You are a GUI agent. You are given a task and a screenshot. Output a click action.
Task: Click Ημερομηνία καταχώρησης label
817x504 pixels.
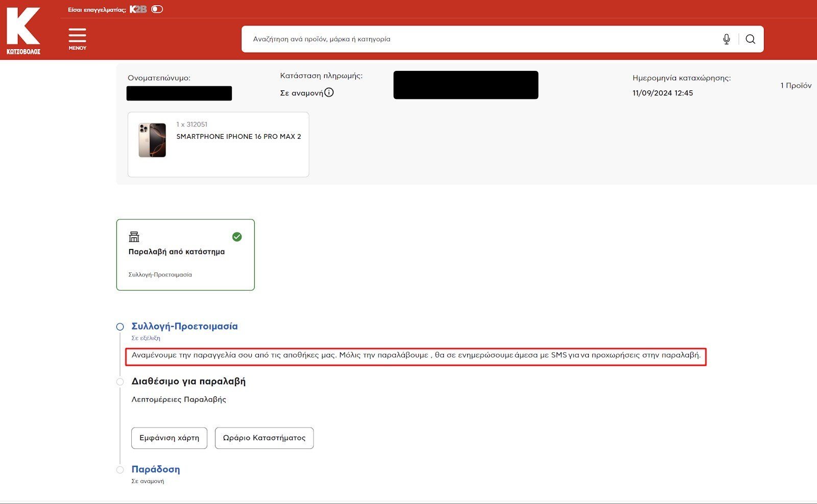tap(682, 78)
